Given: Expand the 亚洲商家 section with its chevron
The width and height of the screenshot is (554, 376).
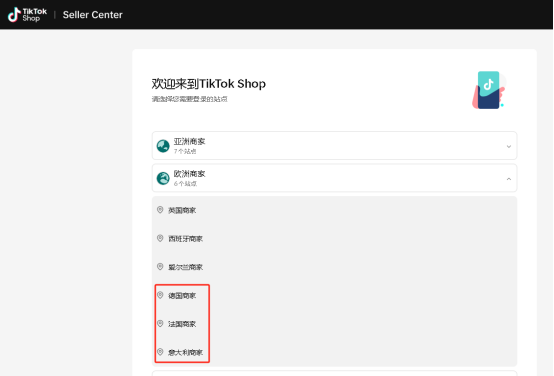Looking at the screenshot, I should (508, 146).
